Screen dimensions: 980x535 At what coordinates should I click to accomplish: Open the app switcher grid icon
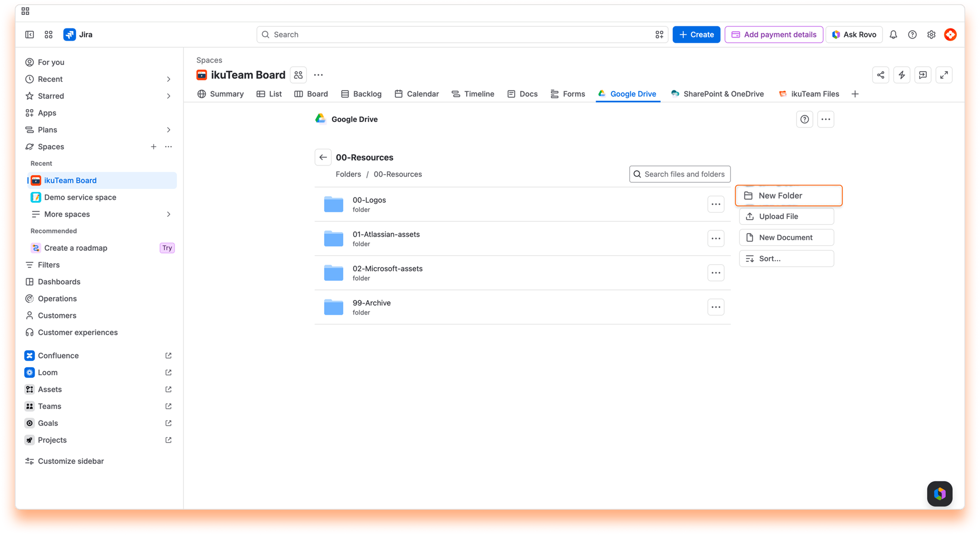pos(49,34)
